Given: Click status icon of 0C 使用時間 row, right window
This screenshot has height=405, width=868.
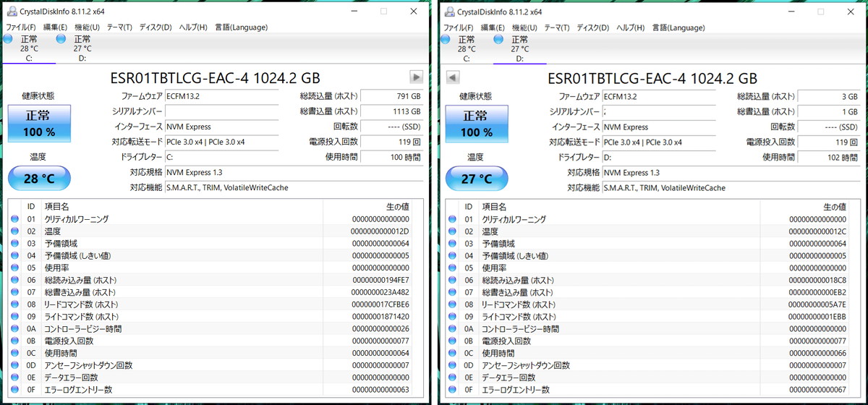Looking at the screenshot, I should pyautogui.click(x=452, y=353).
